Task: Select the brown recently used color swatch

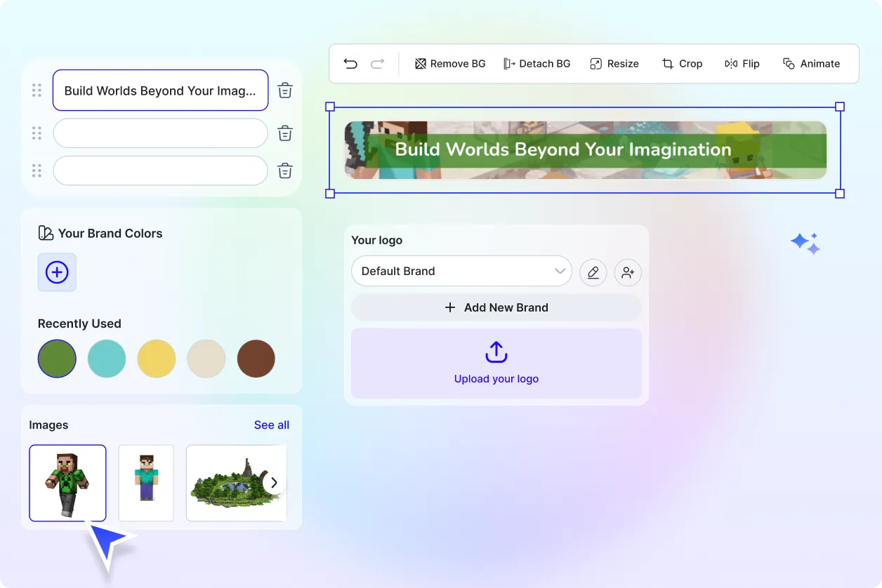Action: click(x=256, y=359)
